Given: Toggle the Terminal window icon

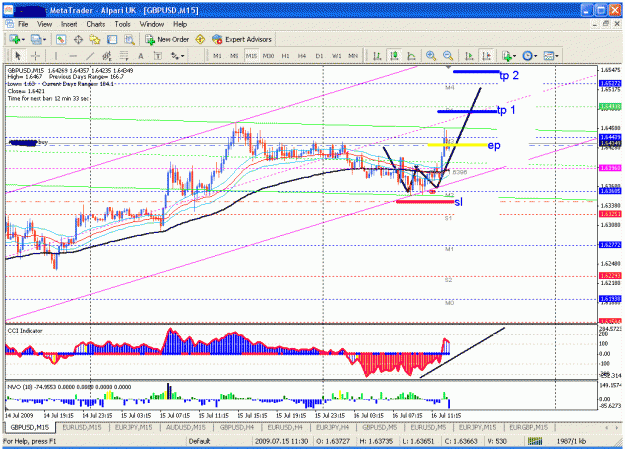Looking at the screenshot, I should tap(112, 39).
